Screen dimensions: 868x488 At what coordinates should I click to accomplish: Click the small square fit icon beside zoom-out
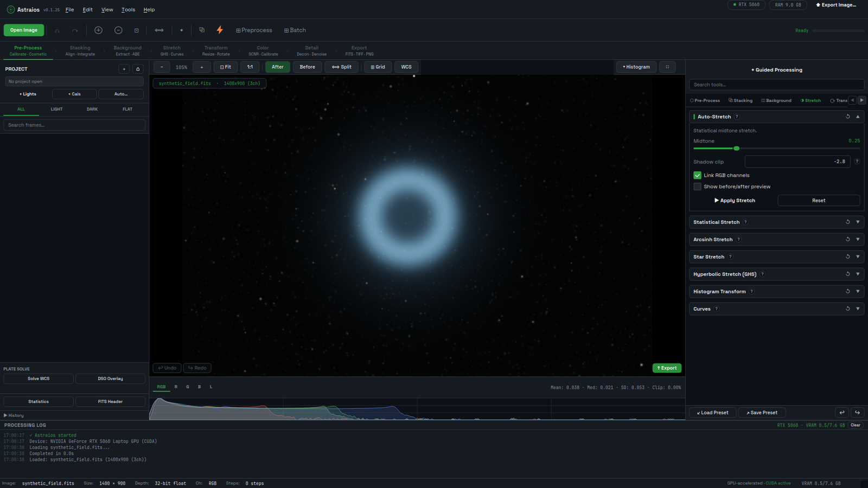tap(137, 30)
